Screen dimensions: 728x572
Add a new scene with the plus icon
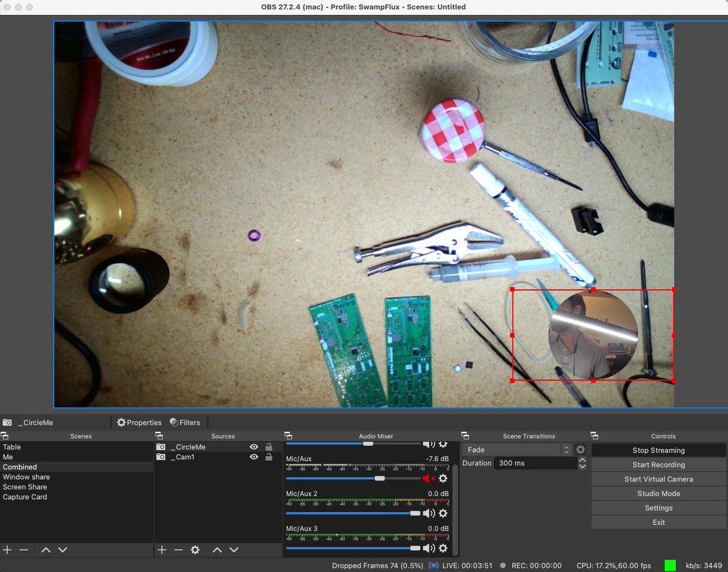7,550
